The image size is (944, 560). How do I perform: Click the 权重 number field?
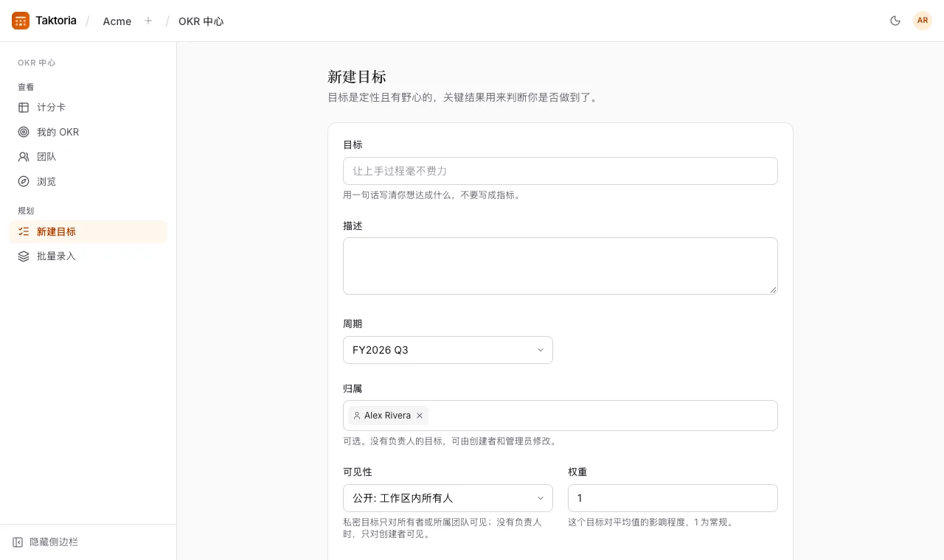point(673,498)
